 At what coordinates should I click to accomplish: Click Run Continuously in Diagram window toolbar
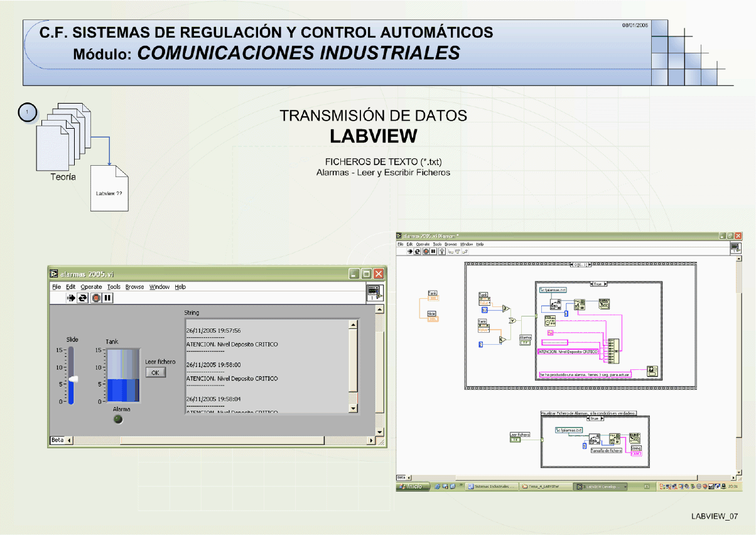tap(417, 251)
